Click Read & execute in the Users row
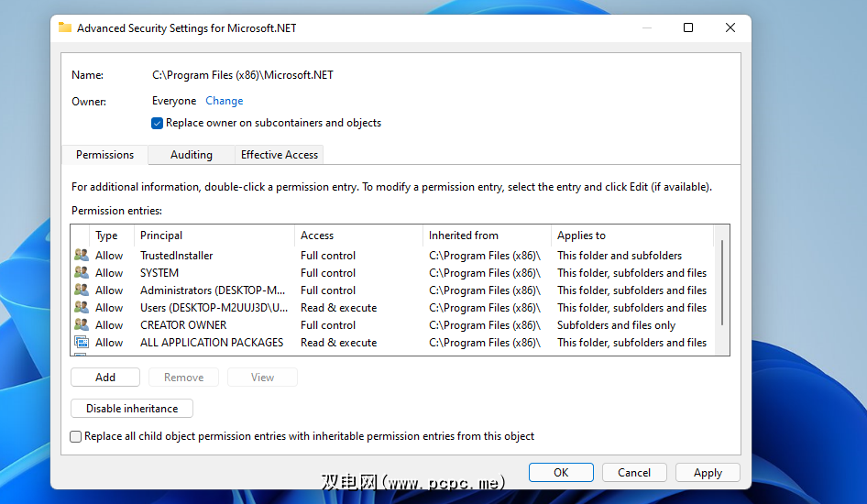The image size is (867, 504). 339,308
